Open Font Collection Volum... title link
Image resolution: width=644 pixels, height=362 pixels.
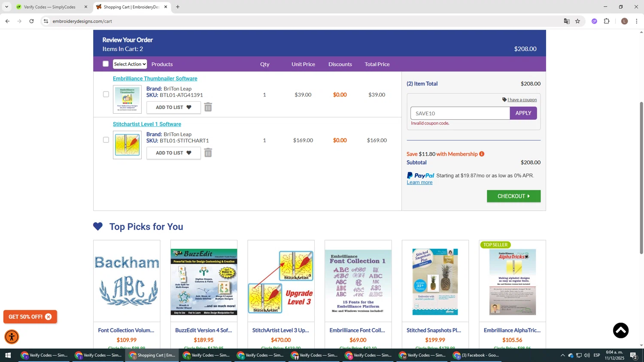pyautogui.click(x=126, y=330)
